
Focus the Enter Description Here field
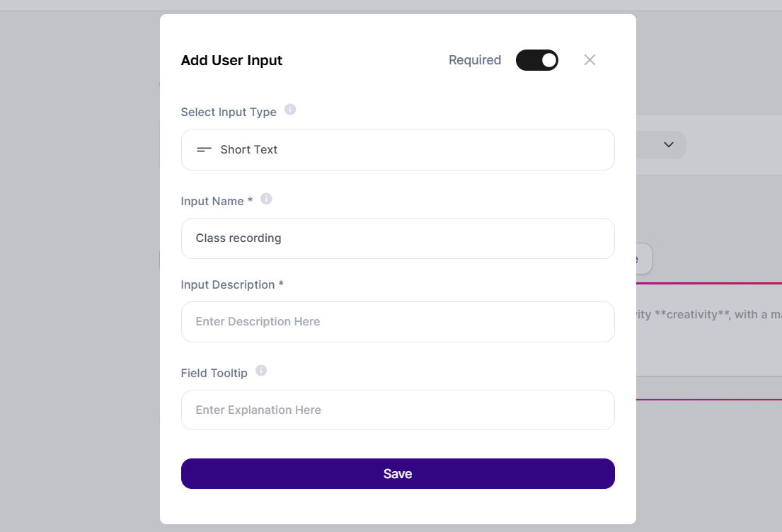click(398, 322)
